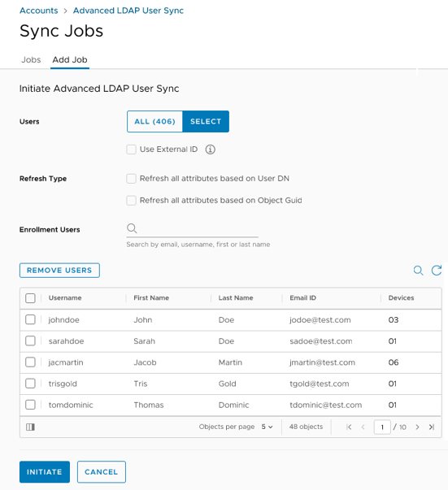Select the jacmartin row checkbox
Image resolution: width=448 pixels, height=490 pixels.
(x=30, y=362)
